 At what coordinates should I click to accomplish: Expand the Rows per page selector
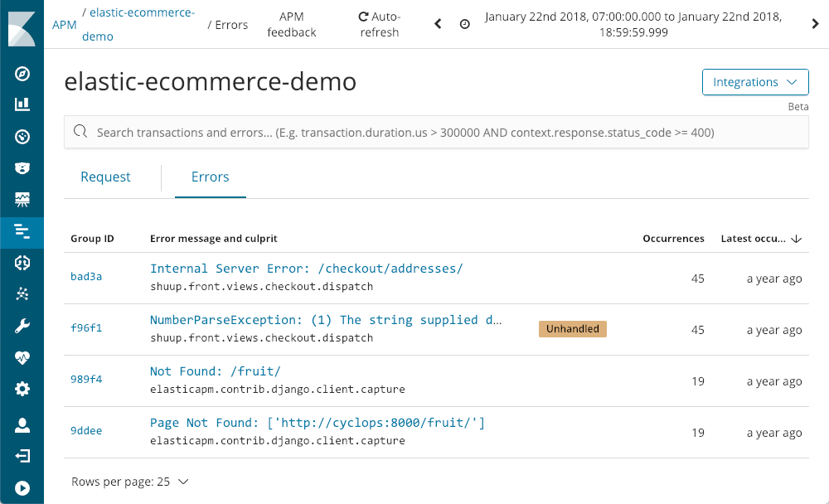(130, 482)
